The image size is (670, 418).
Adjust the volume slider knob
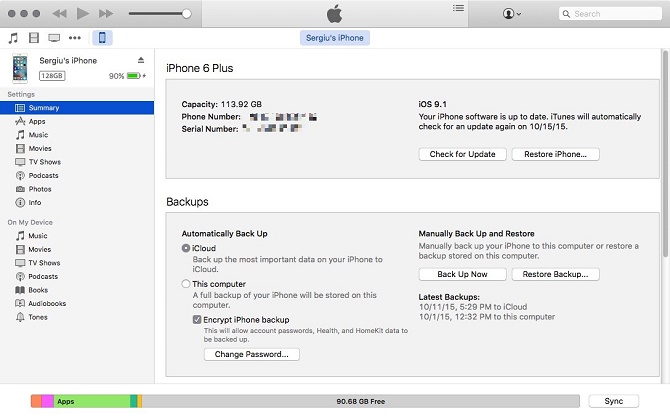coord(186,14)
